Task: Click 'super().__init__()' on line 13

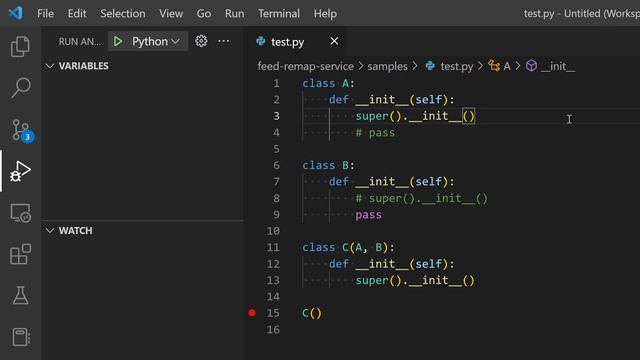Action: click(x=415, y=280)
